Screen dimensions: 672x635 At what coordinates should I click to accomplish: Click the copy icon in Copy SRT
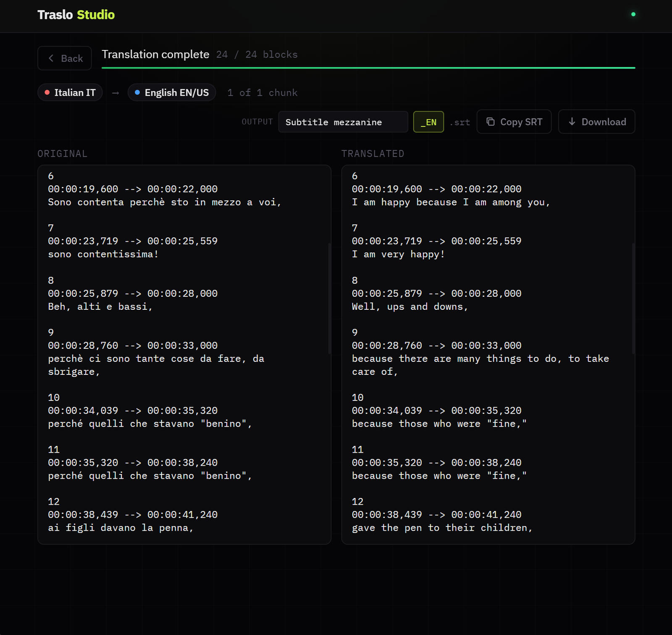tap(490, 121)
